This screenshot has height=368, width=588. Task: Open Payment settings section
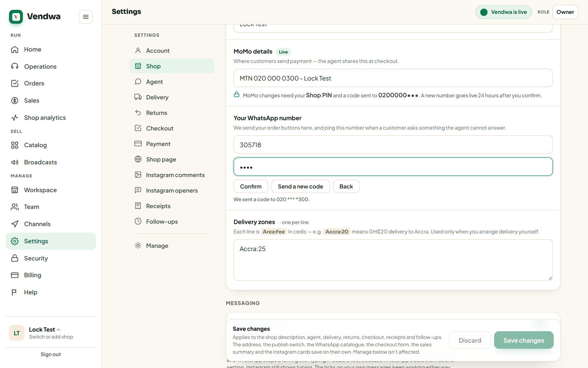click(172, 144)
